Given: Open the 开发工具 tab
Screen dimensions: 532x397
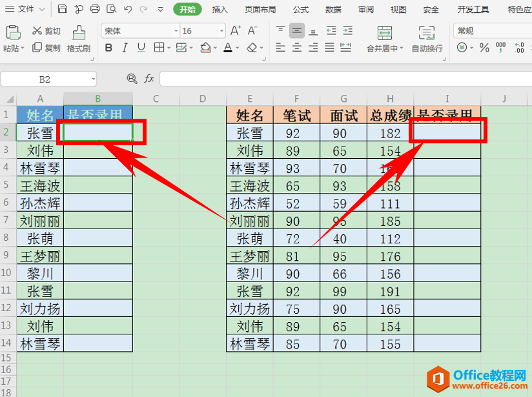Looking at the screenshot, I should pyautogui.click(x=473, y=10).
